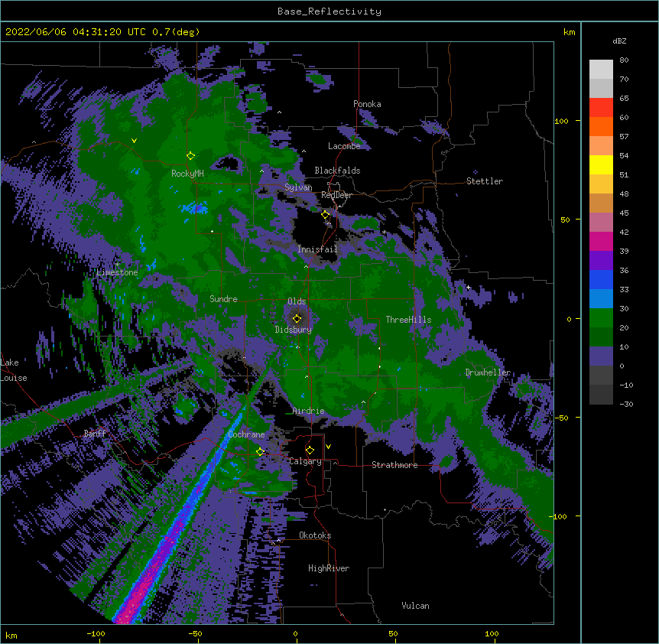Select the Banff label
The width and height of the screenshot is (659, 644).
(x=95, y=434)
